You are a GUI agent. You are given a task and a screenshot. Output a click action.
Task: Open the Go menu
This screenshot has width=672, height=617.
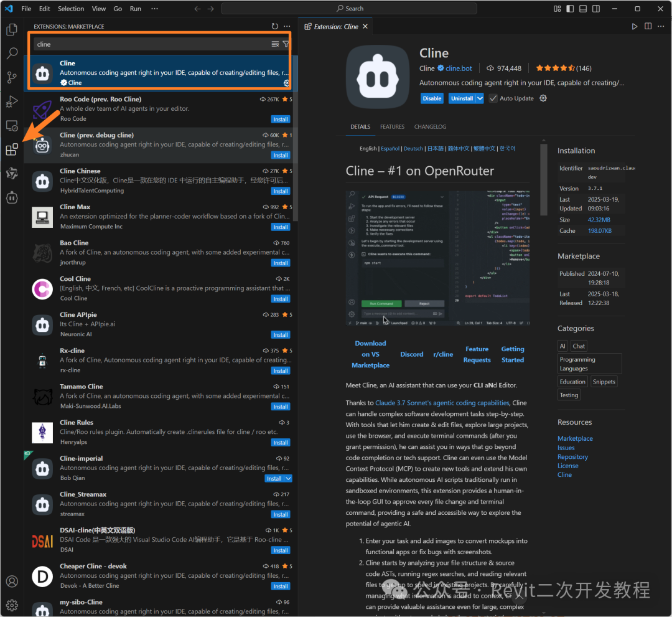(118, 9)
